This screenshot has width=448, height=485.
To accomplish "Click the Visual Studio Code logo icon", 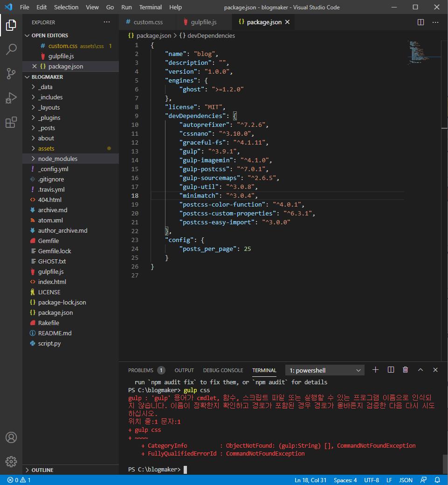I will point(8,7).
